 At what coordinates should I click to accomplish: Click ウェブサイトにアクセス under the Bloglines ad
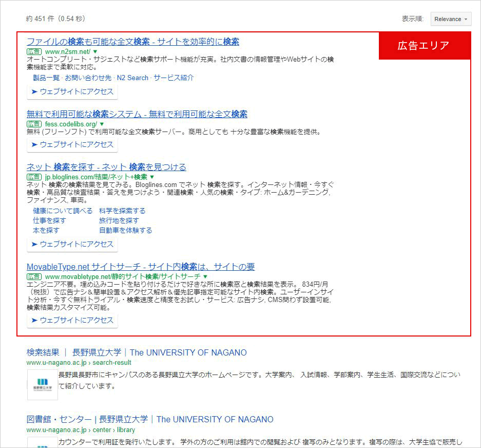coord(72,245)
